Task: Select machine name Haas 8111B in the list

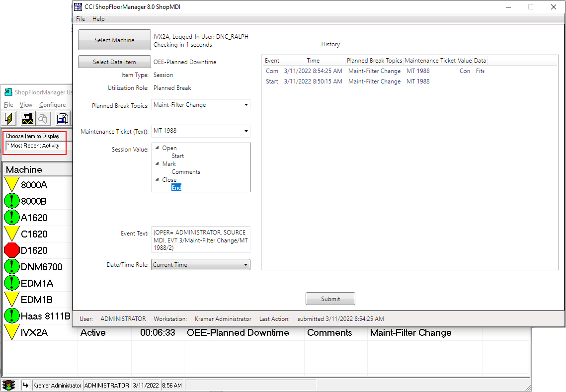Action: (46, 316)
